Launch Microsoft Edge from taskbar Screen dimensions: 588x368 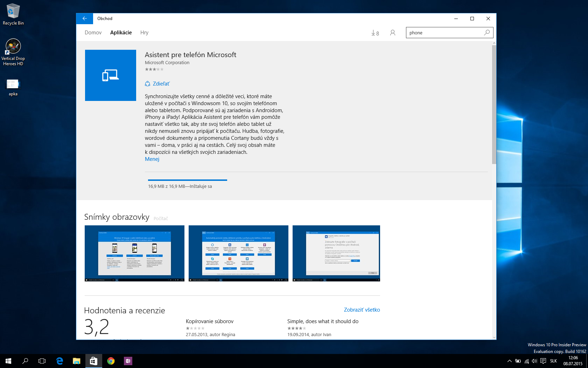pos(59,361)
